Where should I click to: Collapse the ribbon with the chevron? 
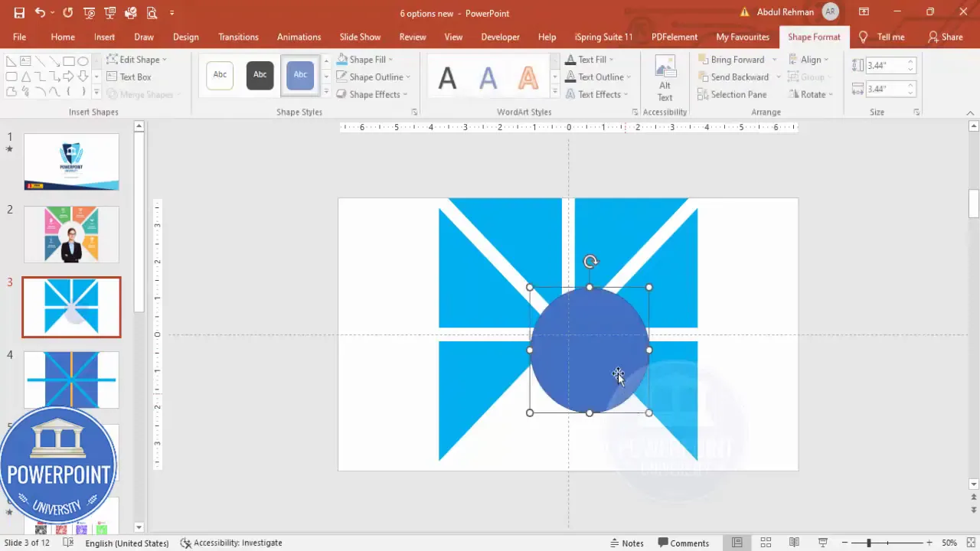click(970, 112)
